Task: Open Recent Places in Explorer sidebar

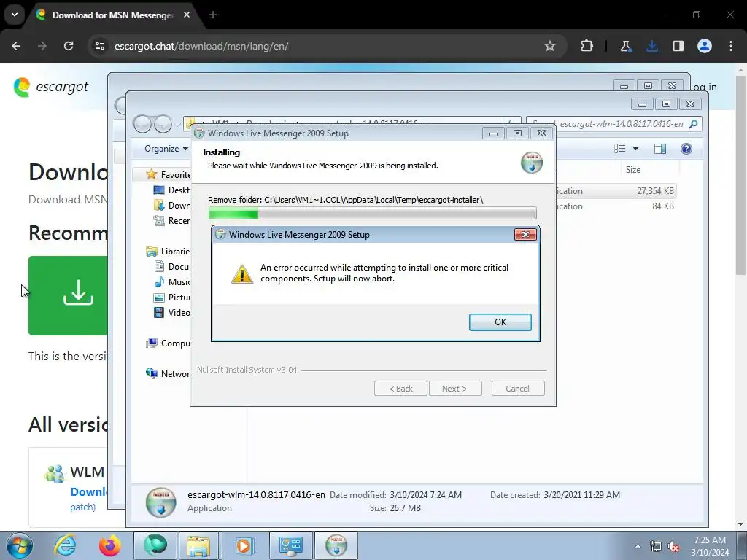Action: [x=171, y=220]
